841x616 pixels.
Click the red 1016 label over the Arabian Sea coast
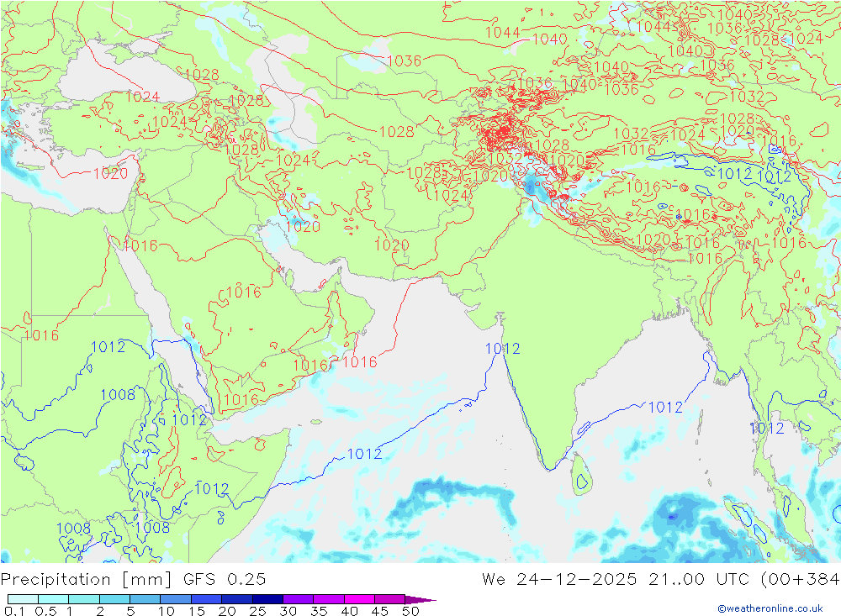[360, 362]
